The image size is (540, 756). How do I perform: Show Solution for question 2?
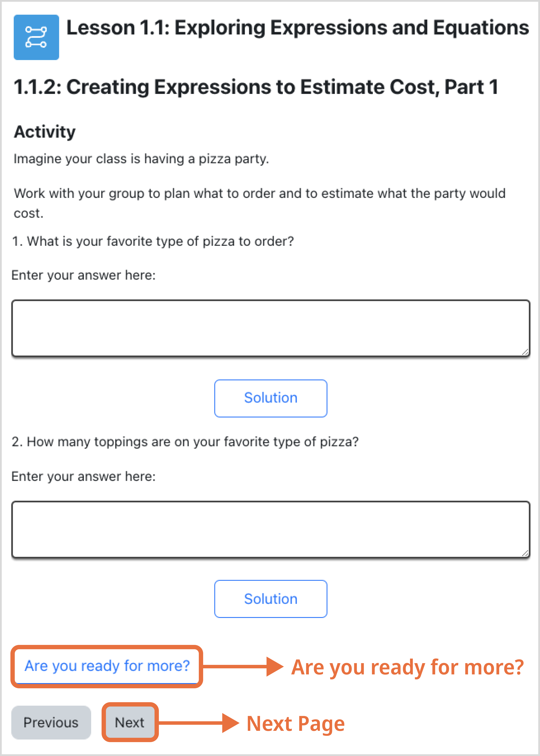point(271,599)
